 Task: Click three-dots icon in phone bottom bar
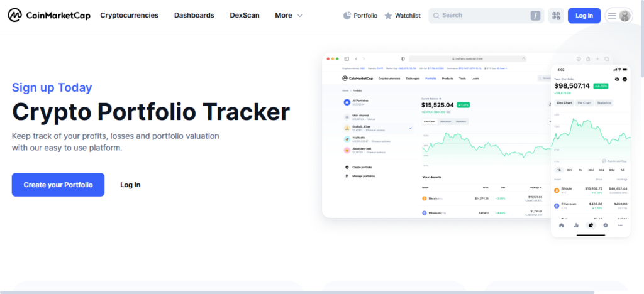[620, 225]
